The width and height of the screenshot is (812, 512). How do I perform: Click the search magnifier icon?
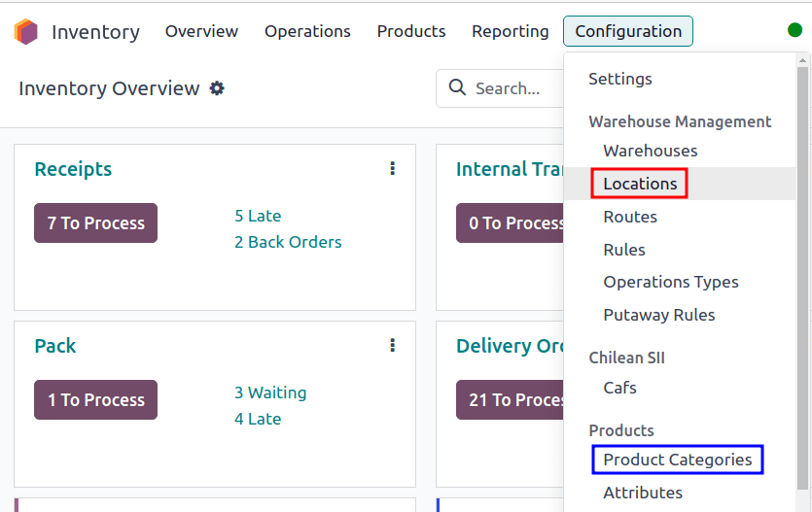457,88
